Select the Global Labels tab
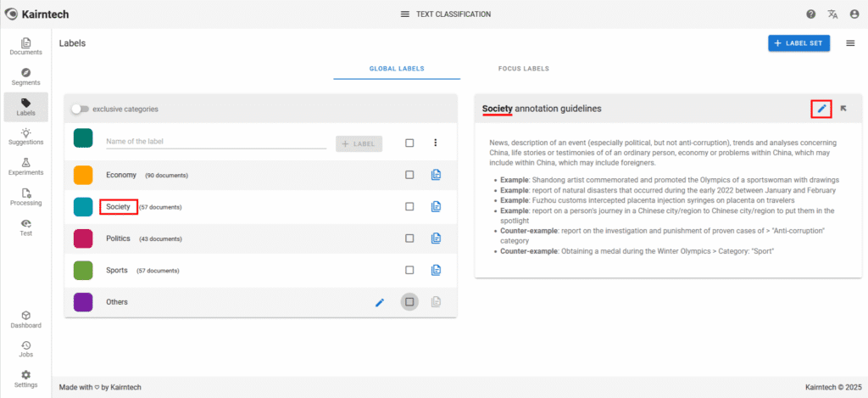 tap(396, 69)
